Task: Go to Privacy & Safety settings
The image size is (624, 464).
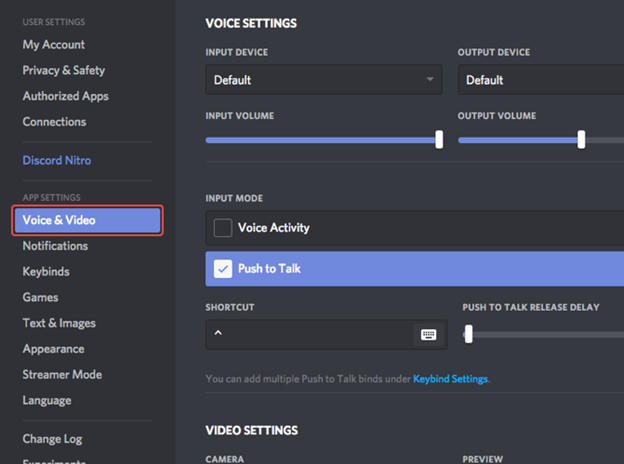Action: 64,71
